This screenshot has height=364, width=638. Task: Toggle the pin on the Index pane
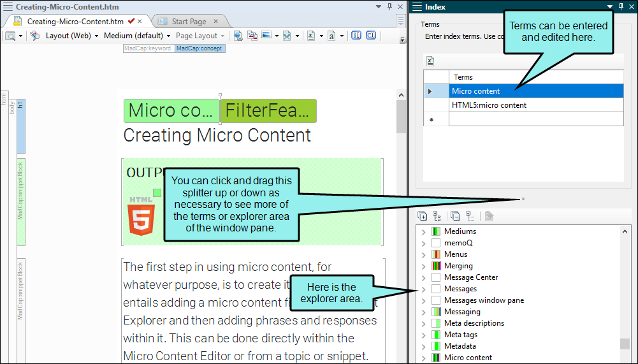[x=621, y=6]
